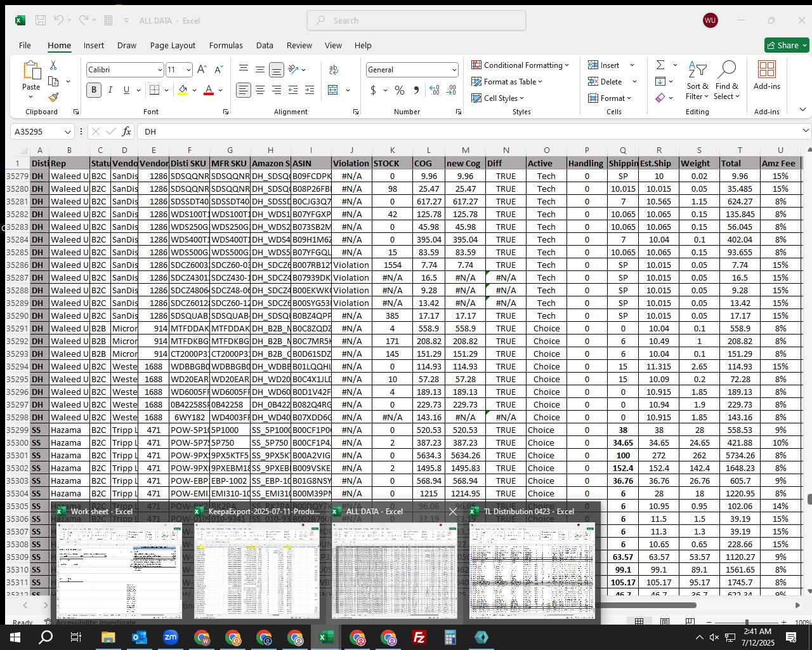Decrease indent in Alignment group
Screen dimensions: 812x650
point(293,90)
